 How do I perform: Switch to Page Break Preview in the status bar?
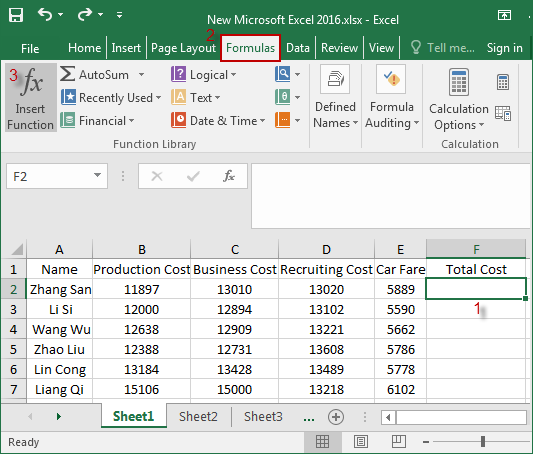(x=398, y=441)
